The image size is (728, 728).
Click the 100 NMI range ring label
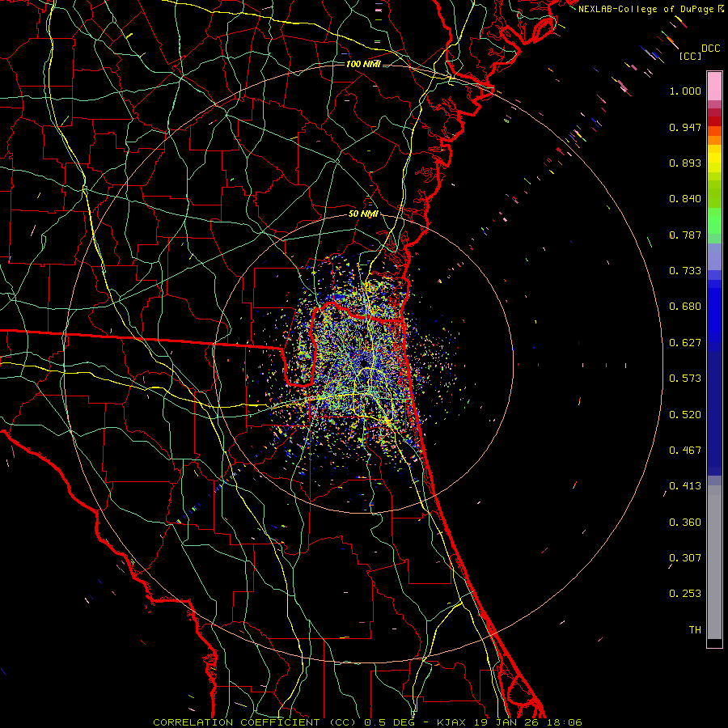click(x=363, y=64)
